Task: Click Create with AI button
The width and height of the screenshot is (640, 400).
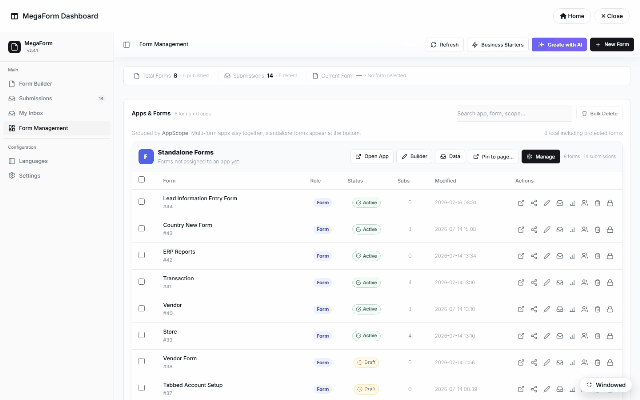Action: click(x=559, y=44)
